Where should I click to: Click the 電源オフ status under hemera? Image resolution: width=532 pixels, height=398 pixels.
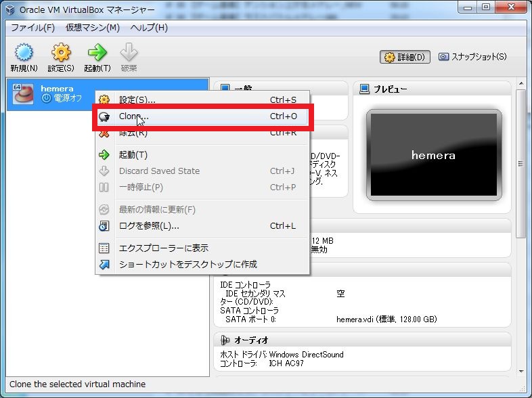point(62,98)
